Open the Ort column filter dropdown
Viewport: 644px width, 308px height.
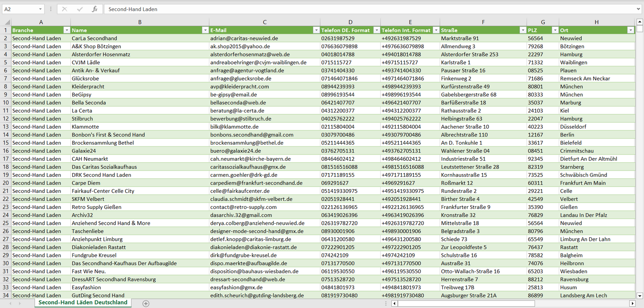[x=630, y=30]
